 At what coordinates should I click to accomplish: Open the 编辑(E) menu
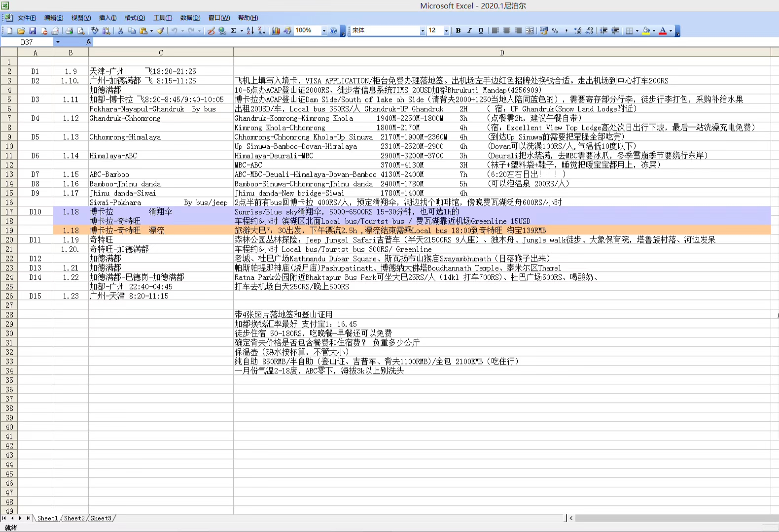(x=54, y=18)
